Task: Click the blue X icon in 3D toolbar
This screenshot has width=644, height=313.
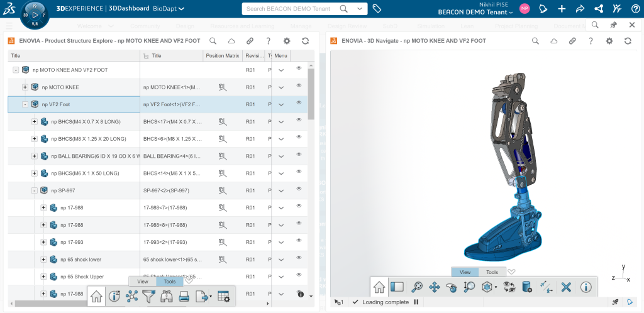Action: tap(566, 287)
